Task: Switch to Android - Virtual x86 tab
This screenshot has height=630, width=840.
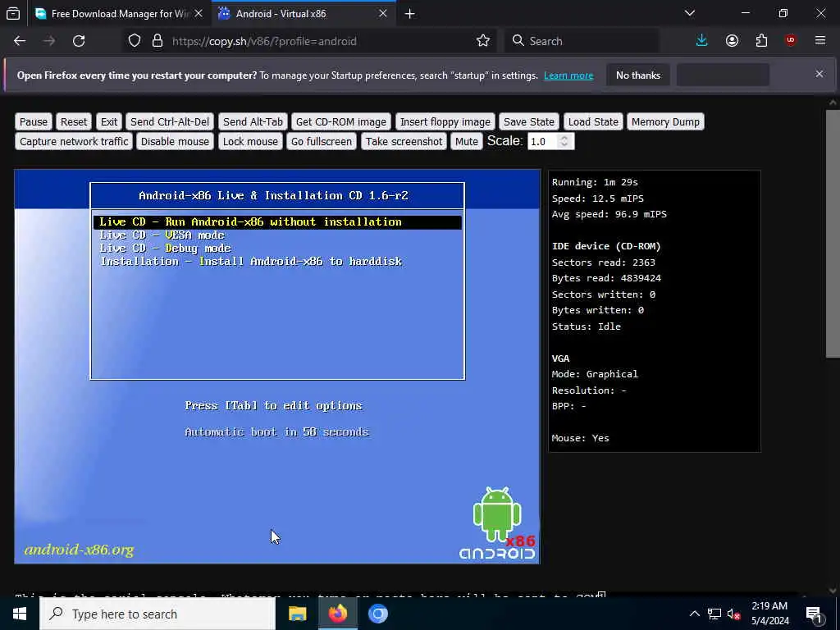Action: [x=304, y=14]
